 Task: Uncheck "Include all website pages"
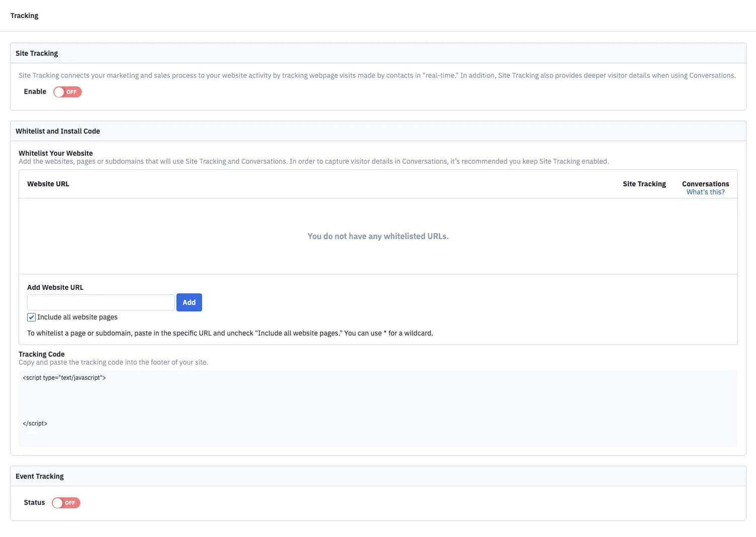click(31, 317)
